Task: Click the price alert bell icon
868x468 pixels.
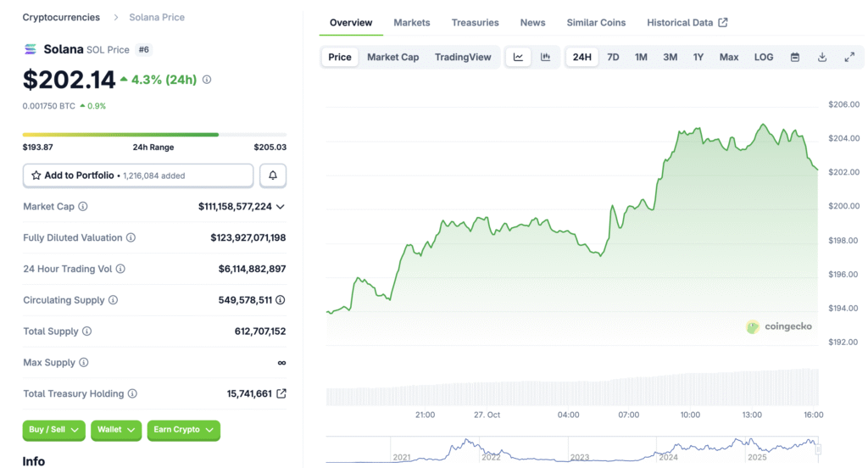Action: point(273,175)
